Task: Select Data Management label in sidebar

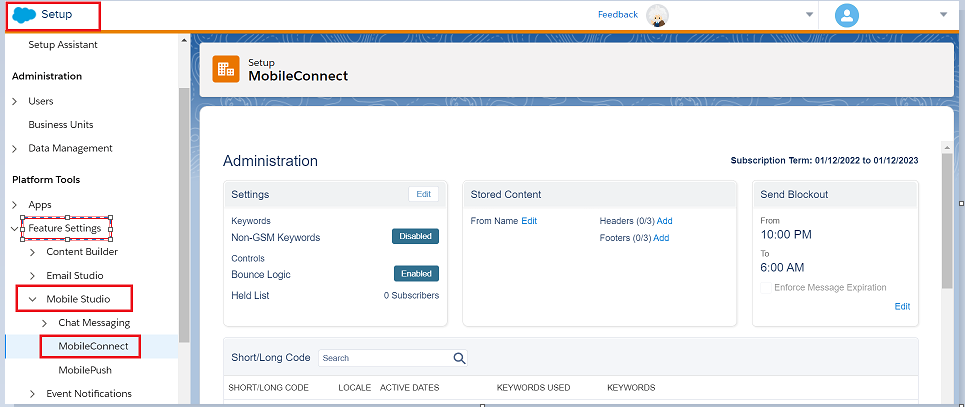Action: [x=70, y=148]
